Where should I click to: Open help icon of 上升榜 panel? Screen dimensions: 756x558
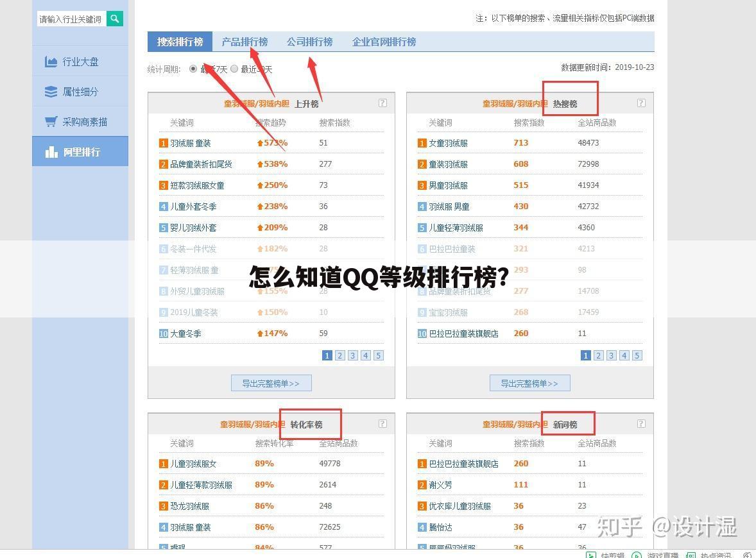pos(382,103)
